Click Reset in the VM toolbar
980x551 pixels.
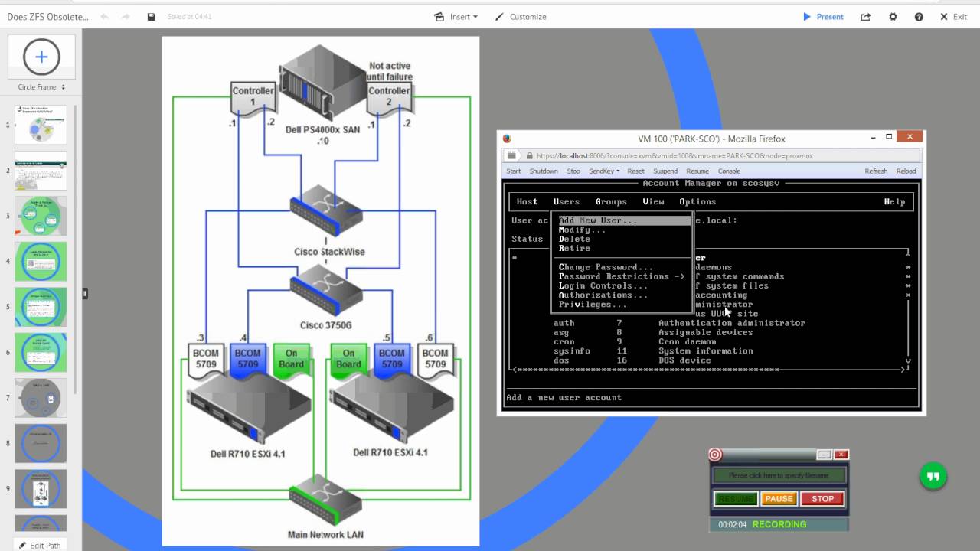[x=635, y=171]
